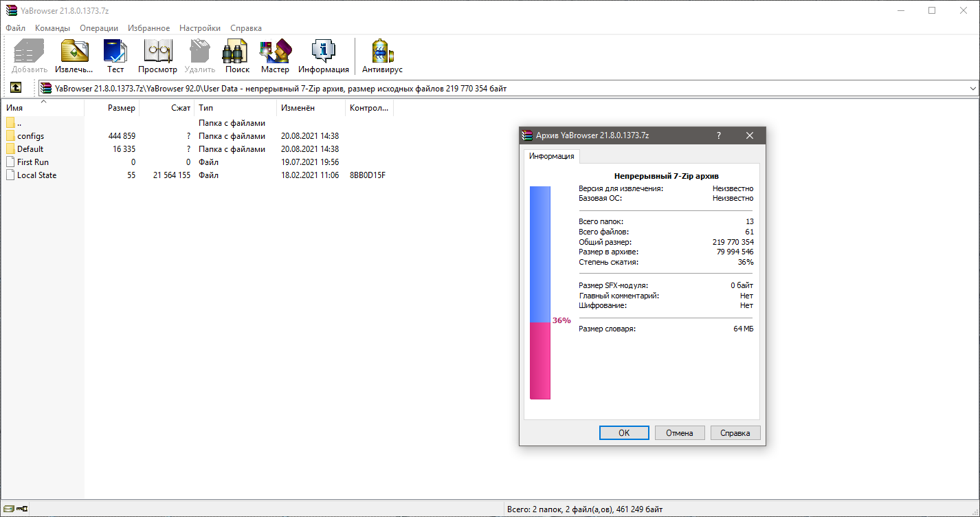This screenshot has height=517, width=980.
Task: Open the Операции menu
Action: point(99,28)
